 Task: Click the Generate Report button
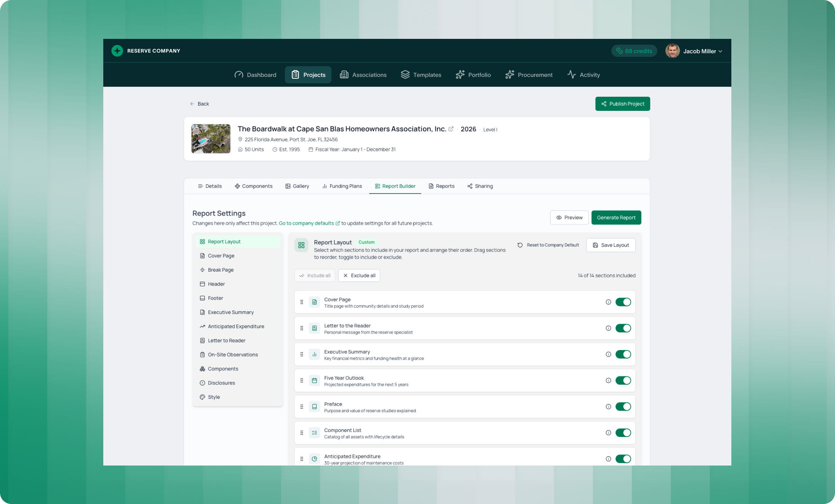616,218
